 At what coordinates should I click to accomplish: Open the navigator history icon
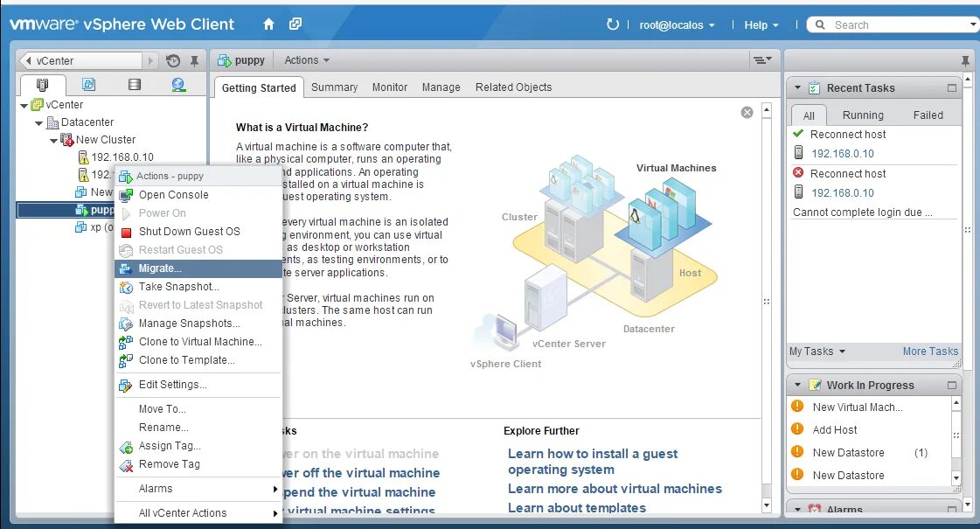coord(173,60)
